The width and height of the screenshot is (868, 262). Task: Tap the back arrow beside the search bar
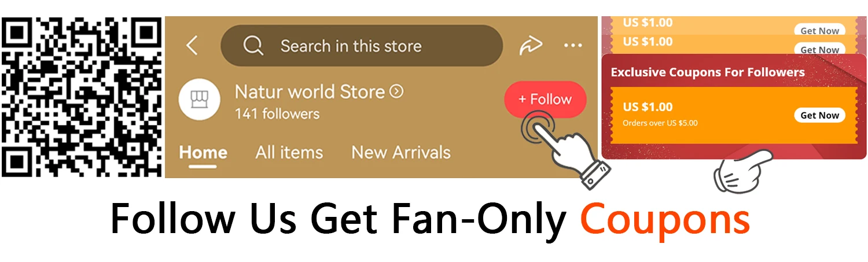(x=192, y=46)
